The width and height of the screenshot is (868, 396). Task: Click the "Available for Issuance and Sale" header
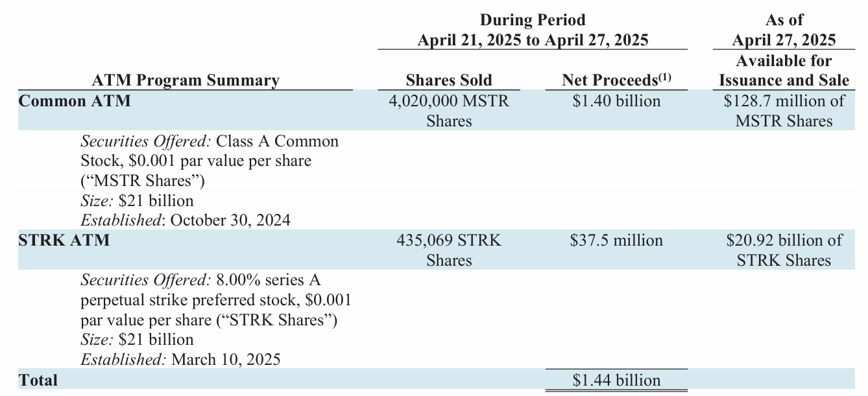pos(784,71)
